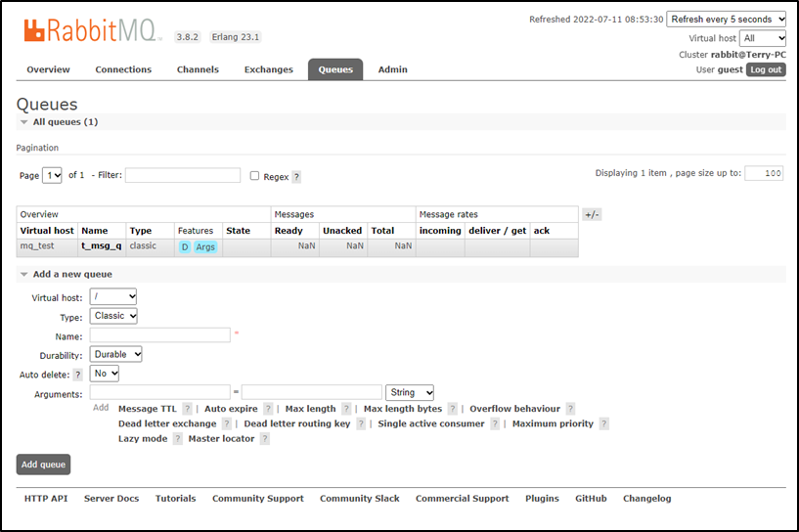This screenshot has height=532, width=799.
Task: Click the Add queue button
Action: (43, 465)
